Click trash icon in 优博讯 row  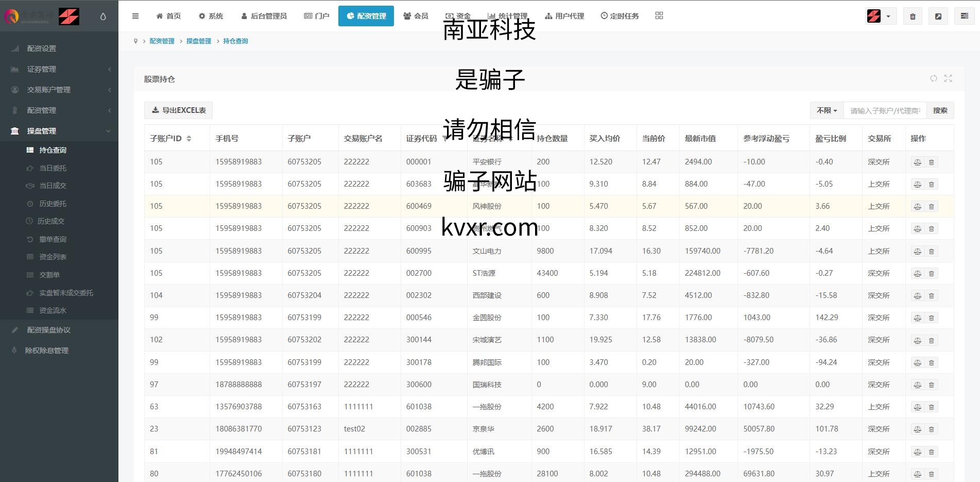[931, 452]
